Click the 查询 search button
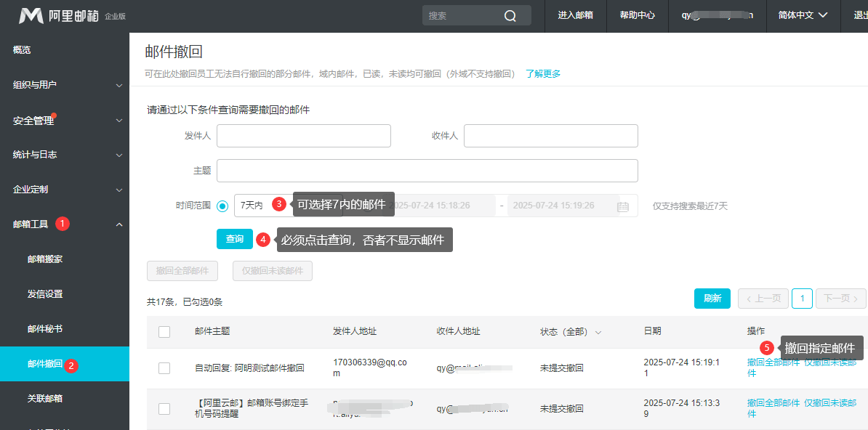Screen dimensions: 868x430 click(234, 238)
